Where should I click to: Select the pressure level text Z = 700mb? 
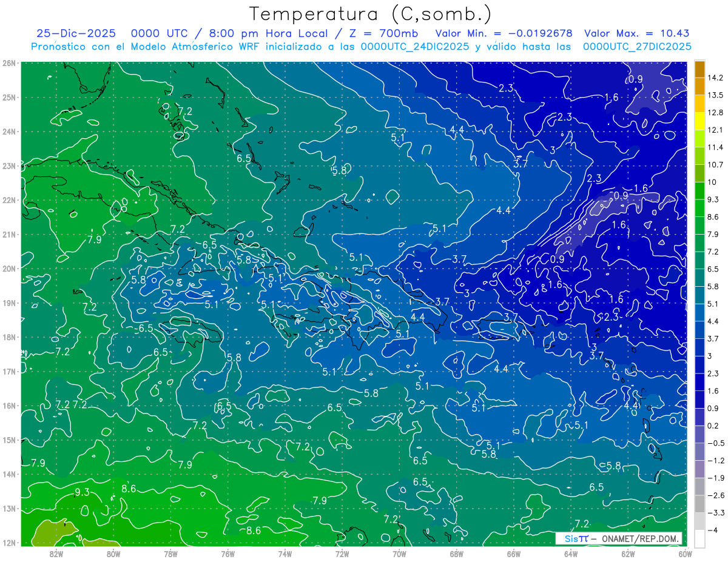pos(383,33)
